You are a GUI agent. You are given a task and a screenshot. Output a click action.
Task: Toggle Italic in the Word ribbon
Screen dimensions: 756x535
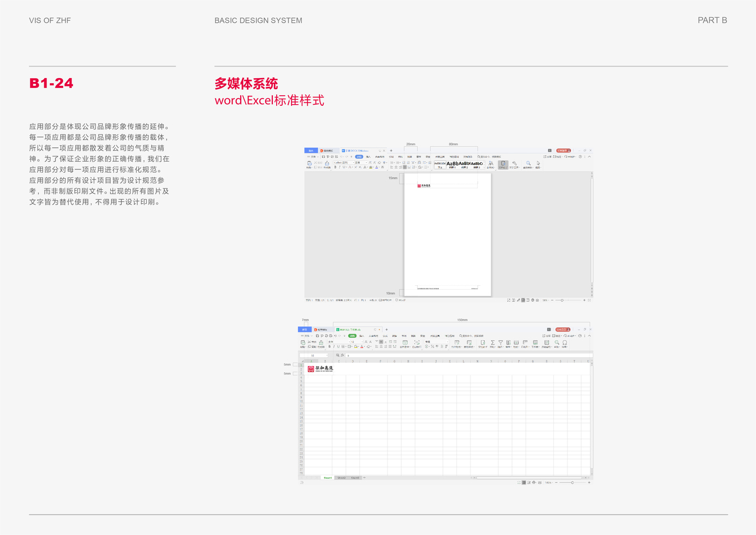pyautogui.click(x=339, y=167)
